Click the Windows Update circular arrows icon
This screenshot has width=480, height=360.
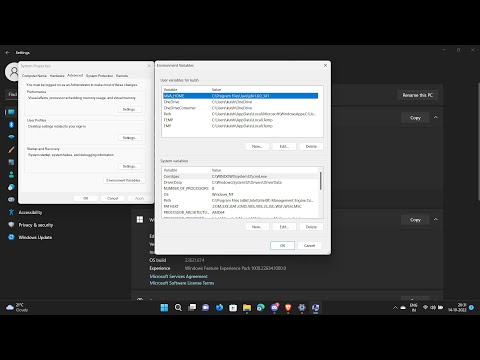tap(11, 237)
